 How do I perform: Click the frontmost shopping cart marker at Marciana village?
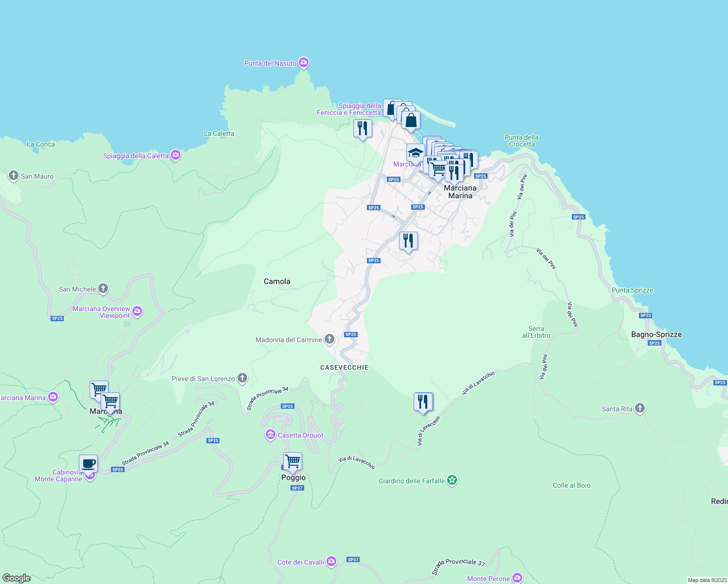110,402
